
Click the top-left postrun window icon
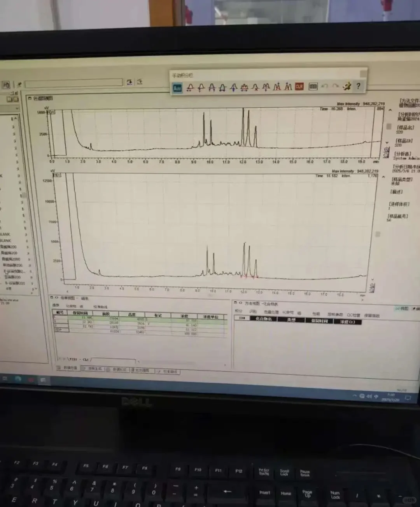pyautogui.click(x=6, y=84)
